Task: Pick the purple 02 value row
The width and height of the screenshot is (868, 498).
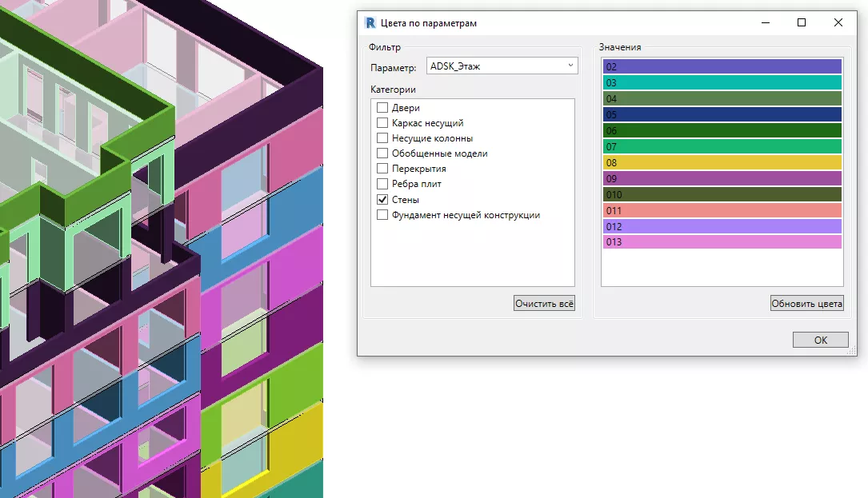Action: click(722, 67)
